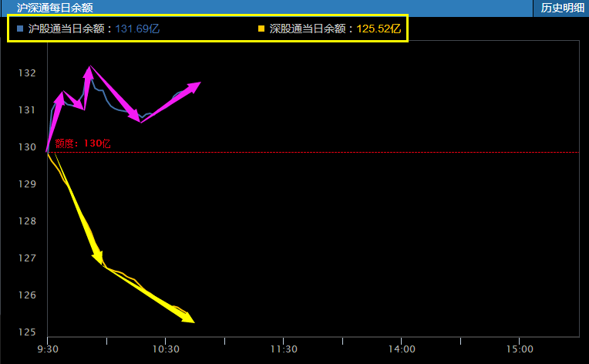Viewport: 589px width, 364px height.
Task: Click the yellow 深股通 legend square
Action: 261,29
